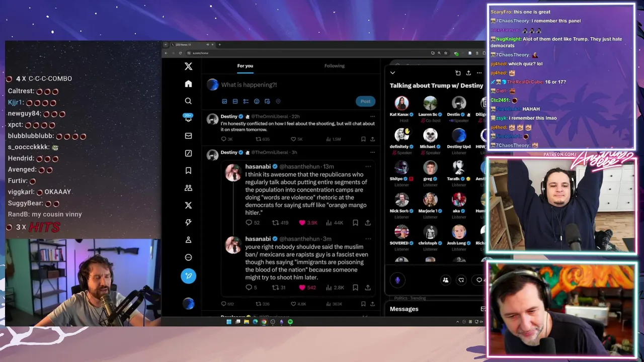The height and width of the screenshot is (362, 644).
Task: Reply to Destiny's 22h tweet with 3K replies
Action: point(226,139)
